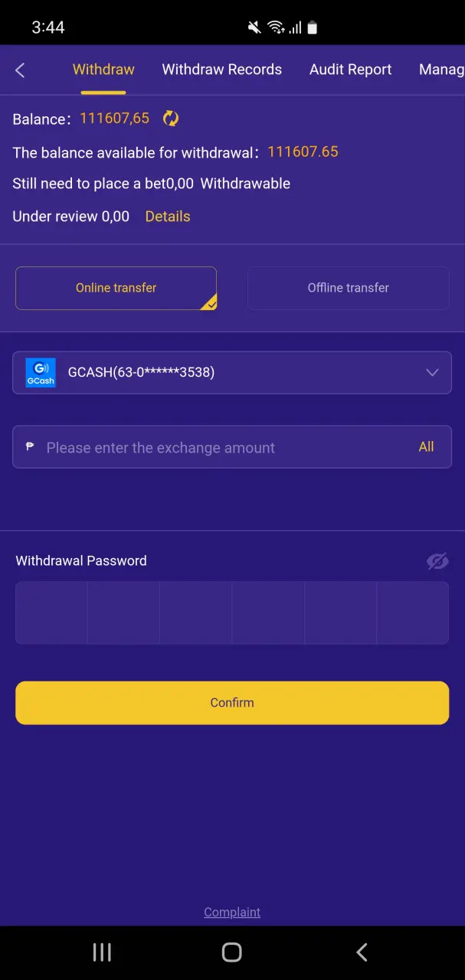This screenshot has height=980, width=465.
Task: Tap the dropdown chevron beside GCASH account
Action: click(x=432, y=373)
